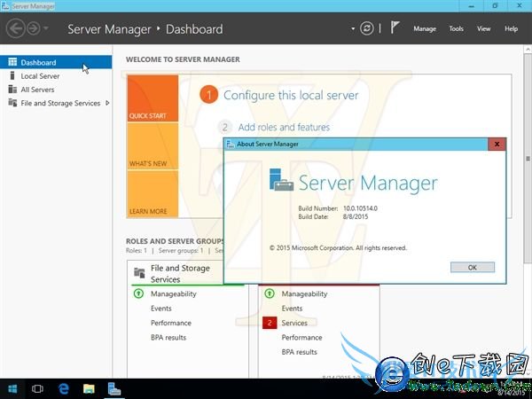Open BPA results in File and Storage tile
This screenshot has width=532, height=399.
click(168, 338)
